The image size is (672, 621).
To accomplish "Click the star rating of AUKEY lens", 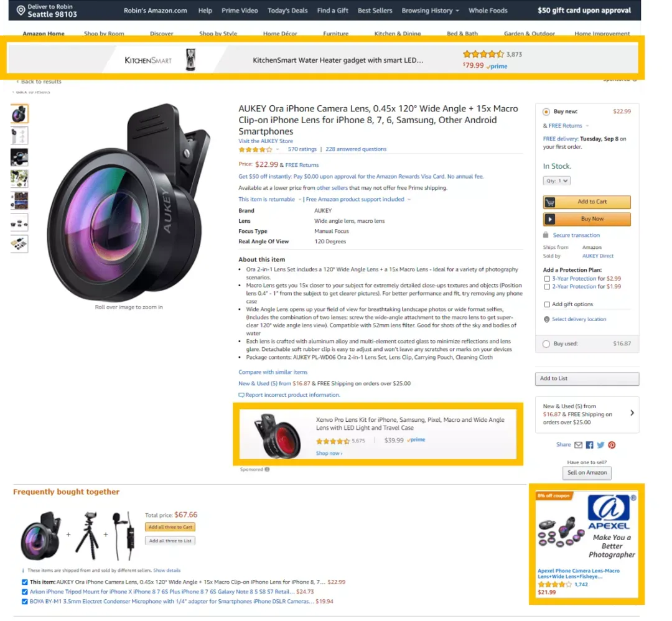I will [256, 149].
